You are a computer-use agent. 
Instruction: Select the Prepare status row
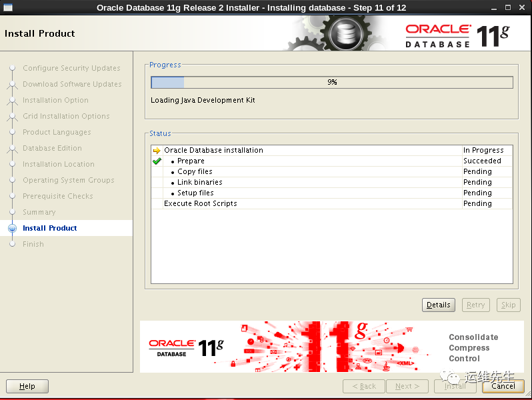tap(332, 161)
